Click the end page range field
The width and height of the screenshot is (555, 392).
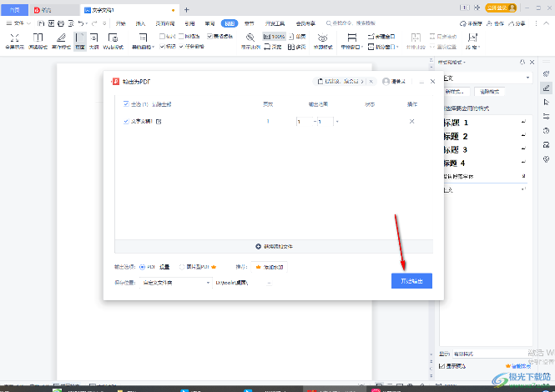click(x=325, y=122)
